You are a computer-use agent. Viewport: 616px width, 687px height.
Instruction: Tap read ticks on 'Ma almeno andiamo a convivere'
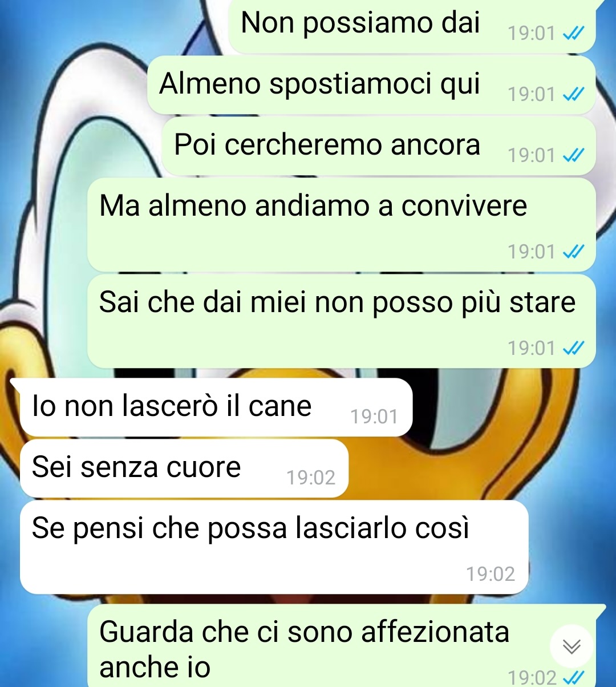coord(573,252)
